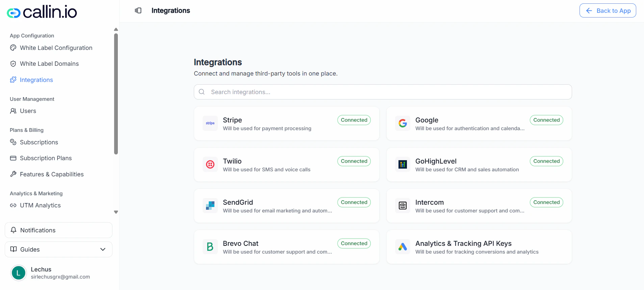The width and height of the screenshot is (644, 290).
Task: Click the SendGrid logo icon
Action: click(210, 206)
